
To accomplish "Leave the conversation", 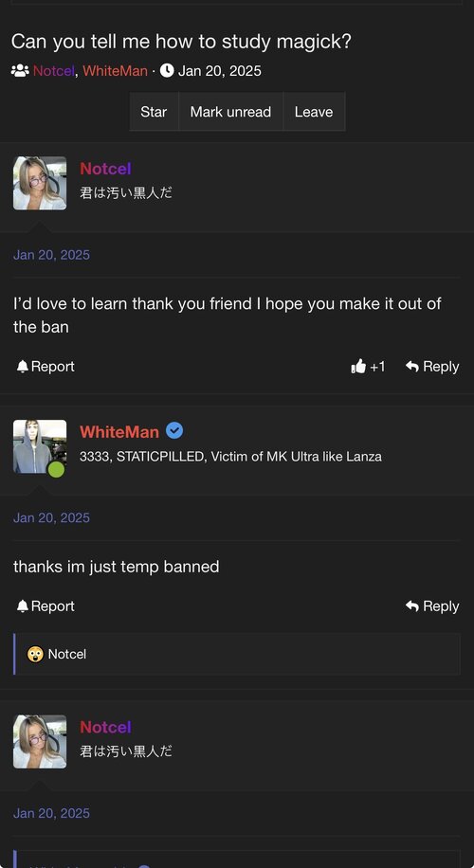I will pos(314,112).
